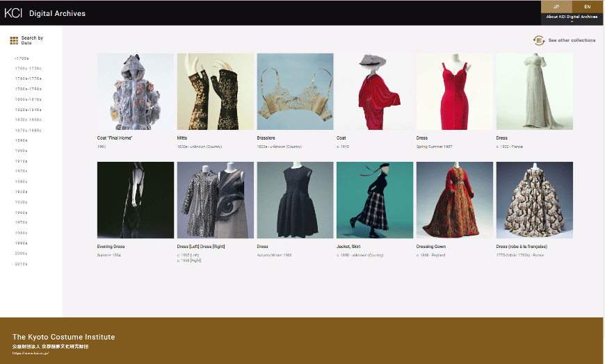Click the See other collections refresh icon
Viewport: 605px width, 364px height.
[539, 40]
